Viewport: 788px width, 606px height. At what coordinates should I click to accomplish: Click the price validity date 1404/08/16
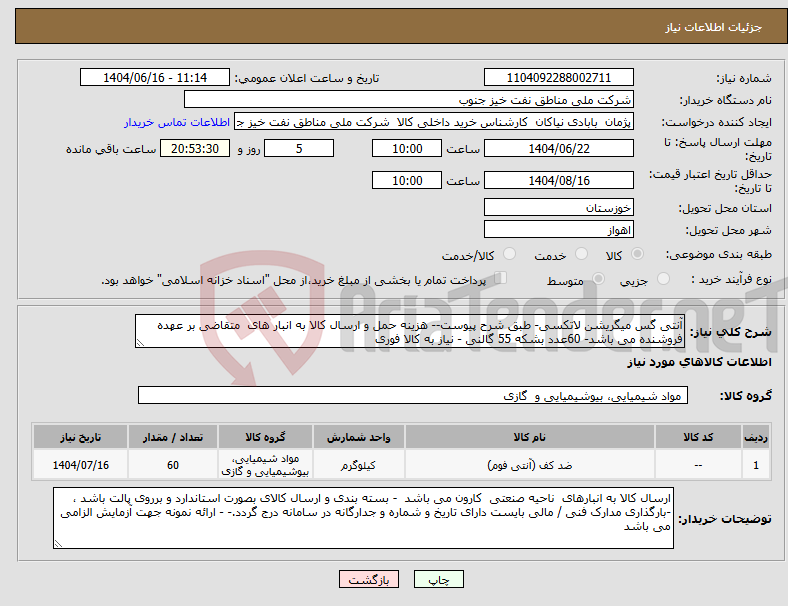point(558,180)
